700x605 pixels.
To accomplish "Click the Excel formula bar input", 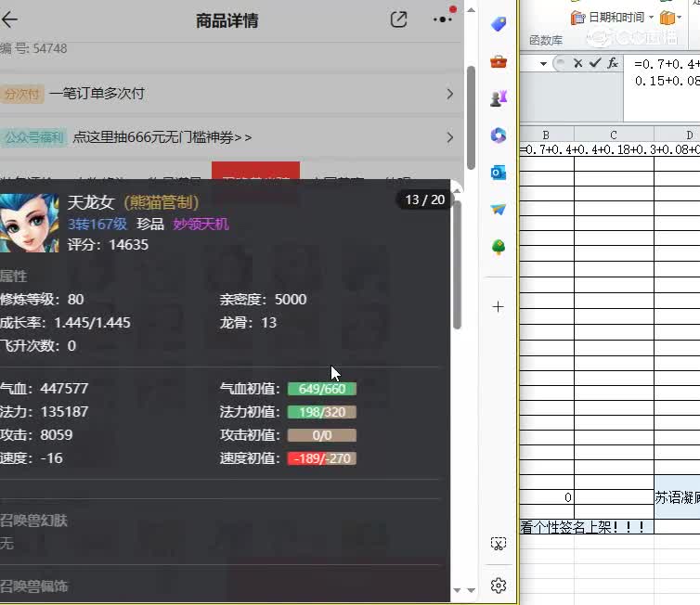I will tap(662, 88).
